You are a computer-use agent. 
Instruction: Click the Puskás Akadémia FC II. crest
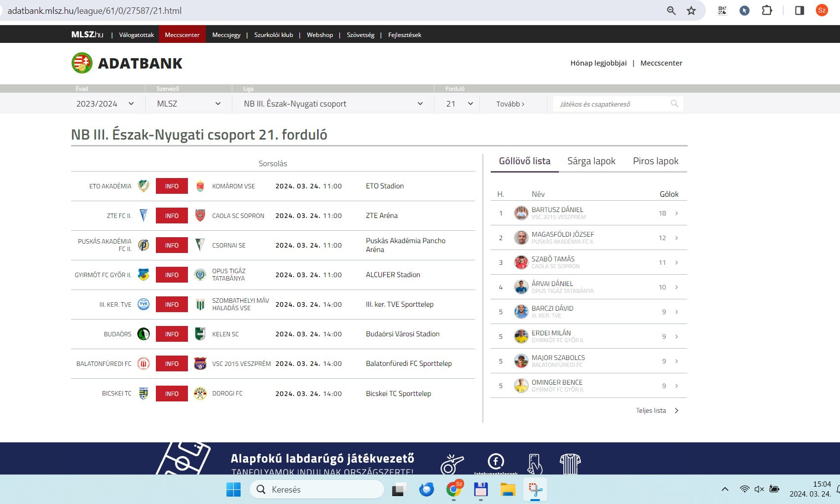(144, 245)
